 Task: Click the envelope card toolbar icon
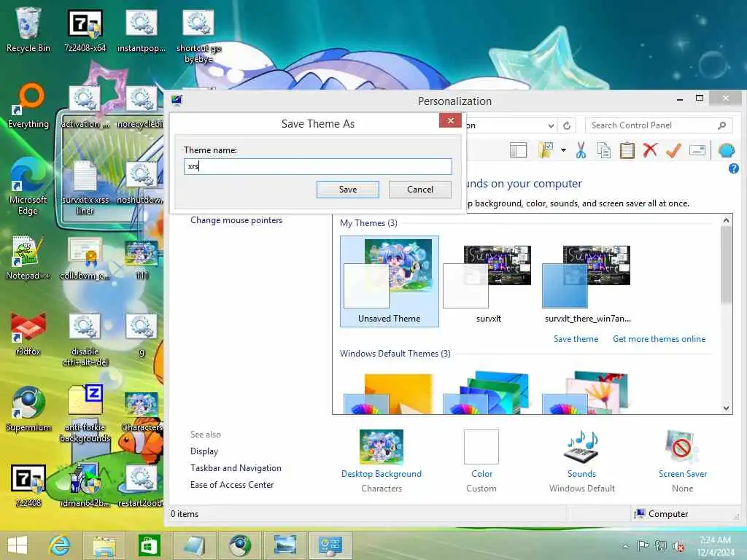click(697, 150)
